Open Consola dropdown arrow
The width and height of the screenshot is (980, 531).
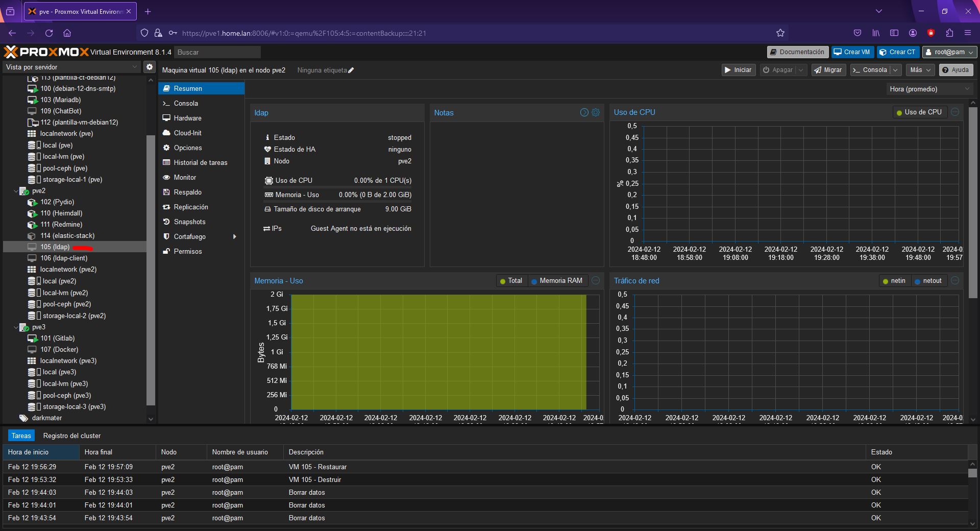(895, 70)
